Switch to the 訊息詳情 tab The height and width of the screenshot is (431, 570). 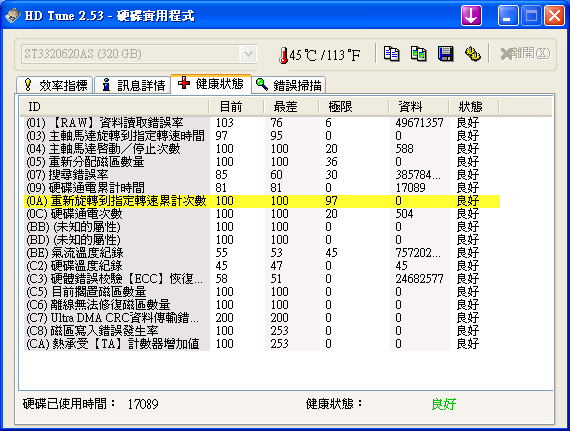pyautogui.click(x=133, y=85)
